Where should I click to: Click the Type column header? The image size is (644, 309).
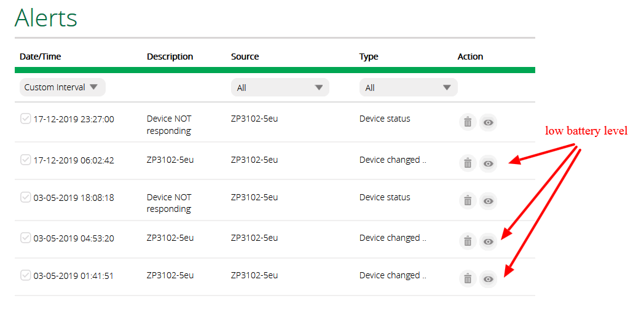(x=369, y=57)
